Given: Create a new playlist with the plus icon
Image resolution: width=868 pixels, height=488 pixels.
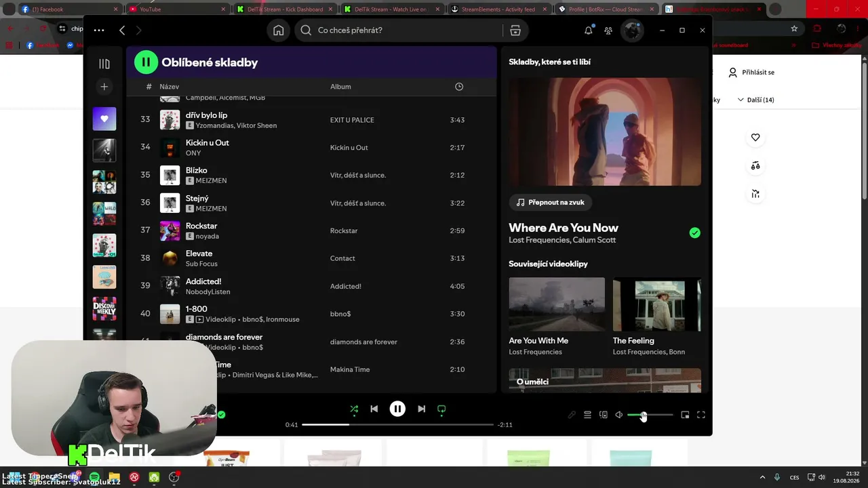Looking at the screenshot, I should coord(104,87).
